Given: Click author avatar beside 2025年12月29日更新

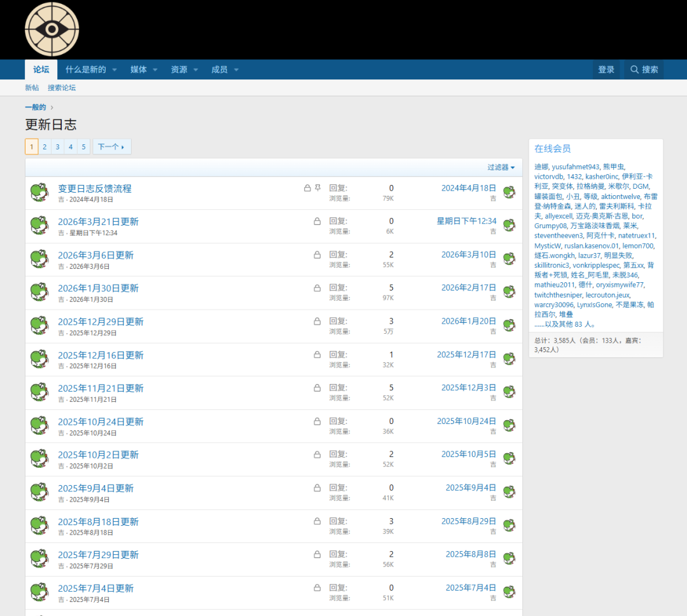Looking at the screenshot, I should pos(39,325).
